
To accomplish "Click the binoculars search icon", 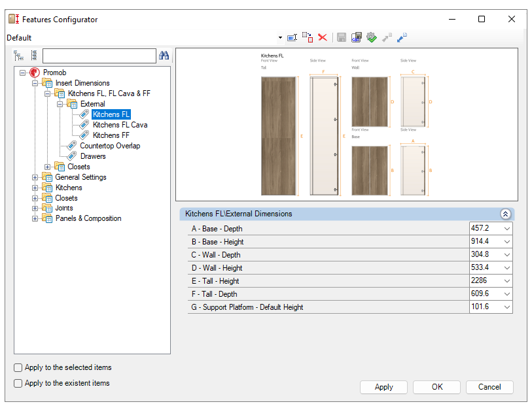I will pyautogui.click(x=164, y=56).
